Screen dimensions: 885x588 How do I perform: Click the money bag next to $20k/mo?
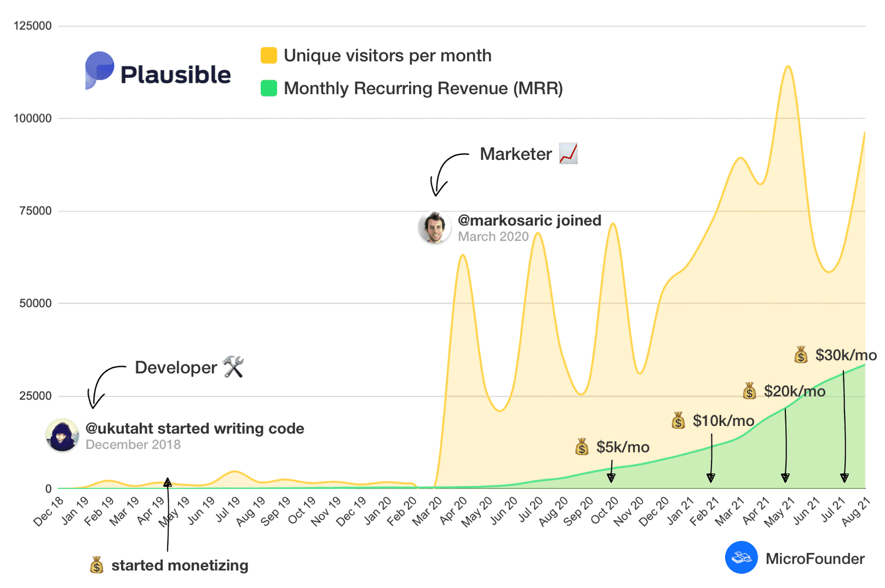pos(749,391)
